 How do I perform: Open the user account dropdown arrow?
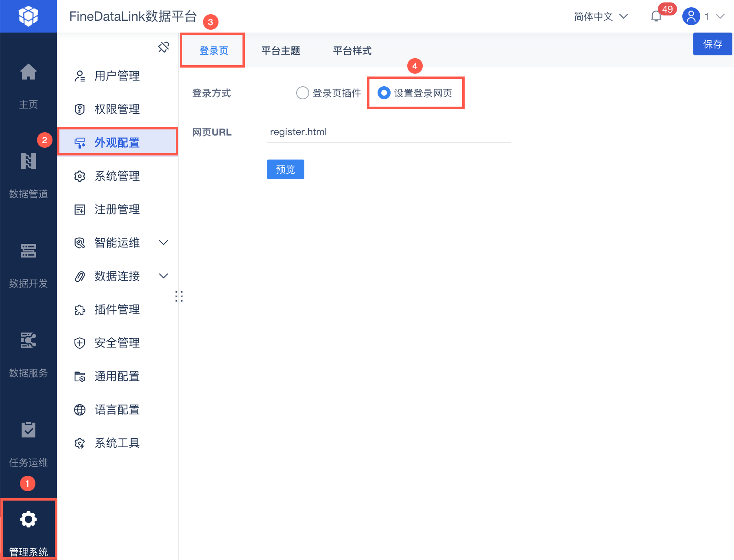click(x=720, y=16)
